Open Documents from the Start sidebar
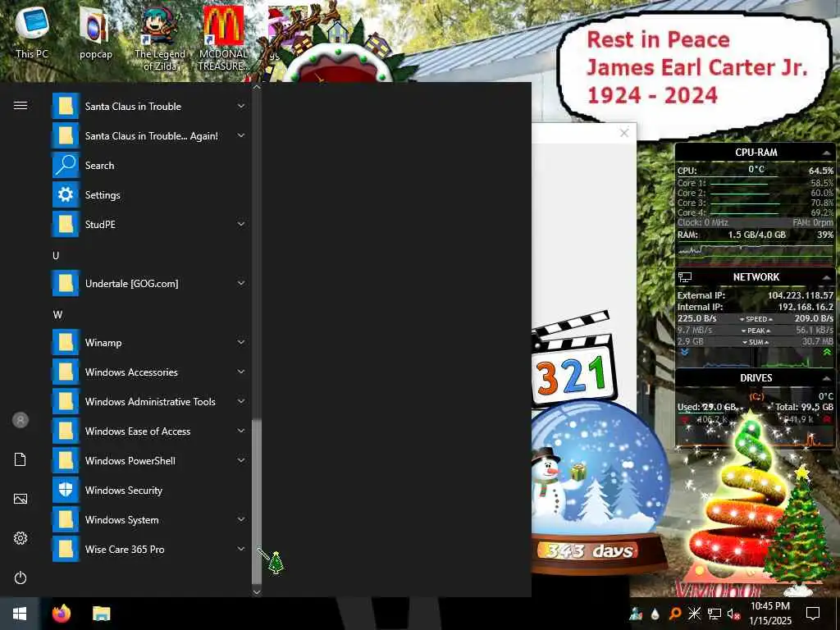Viewport: 840px width, 630px height. tap(21, 459)
